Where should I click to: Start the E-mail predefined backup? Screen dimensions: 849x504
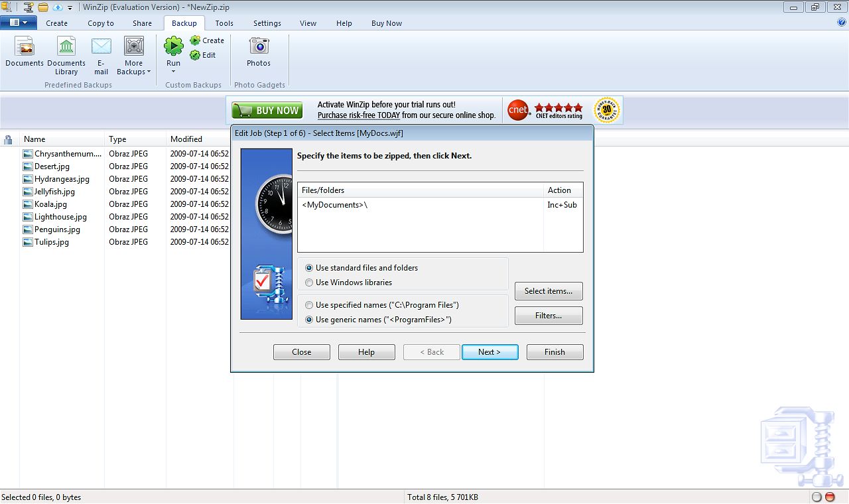coord(101,56)
